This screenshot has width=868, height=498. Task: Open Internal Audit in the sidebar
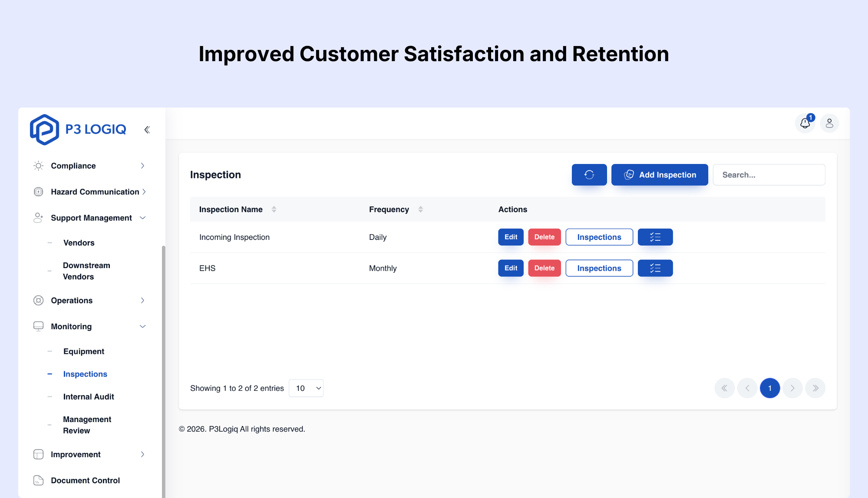(89, 397)
